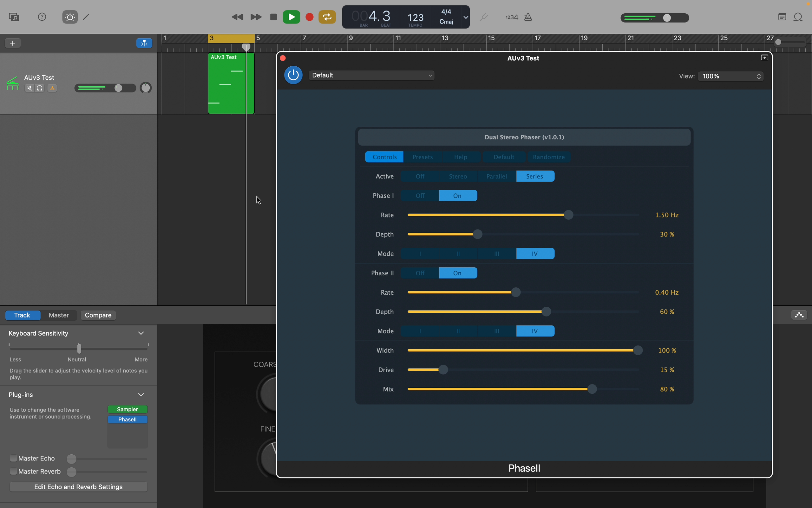This screenshot has height=508, width=812.
Task: Mute the AUv3 Test track
Action: pyautogui.click(x=29, y=88)
